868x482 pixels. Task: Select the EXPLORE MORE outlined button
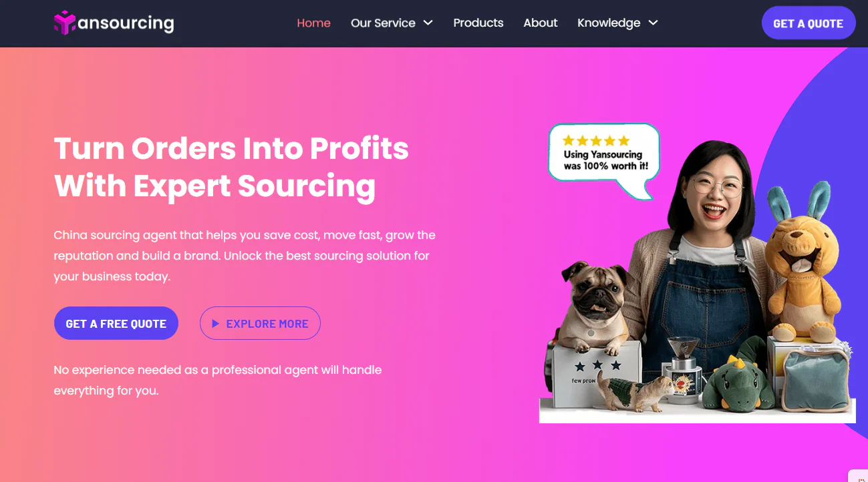point(260,323)
